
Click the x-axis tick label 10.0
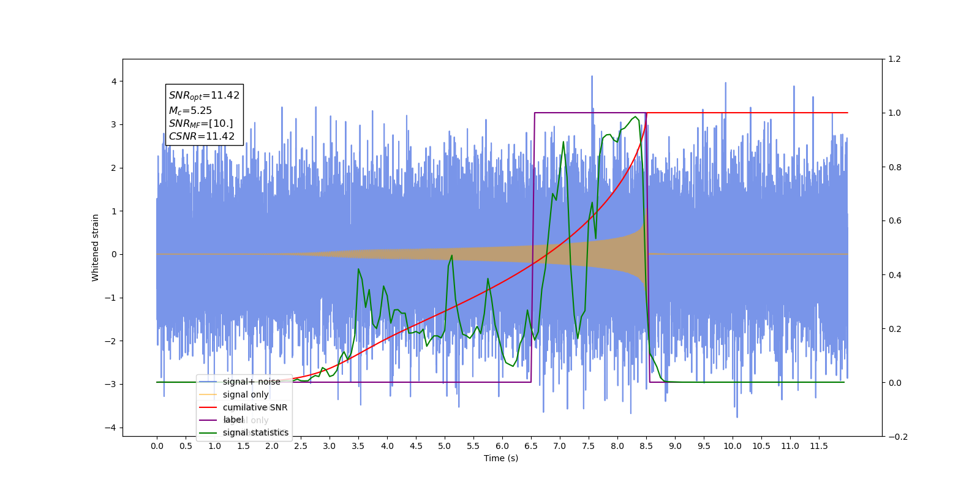(732, 446)
